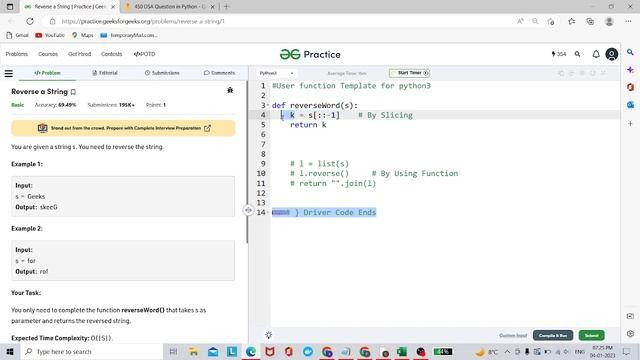
Task: Open the Maps bookmark
Action: tap(82, 36)
